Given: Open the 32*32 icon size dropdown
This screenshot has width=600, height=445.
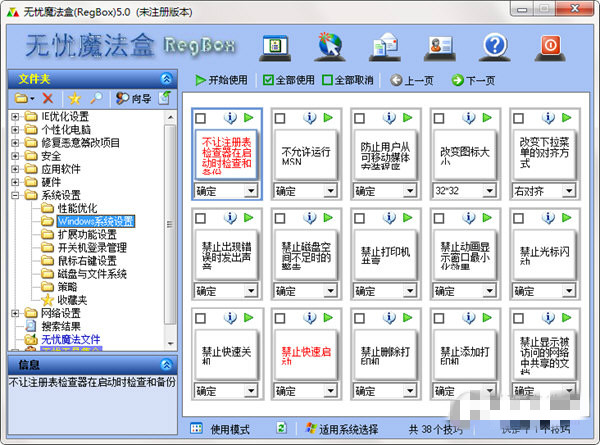Looking at the screenshot, I should click(489, 191).
